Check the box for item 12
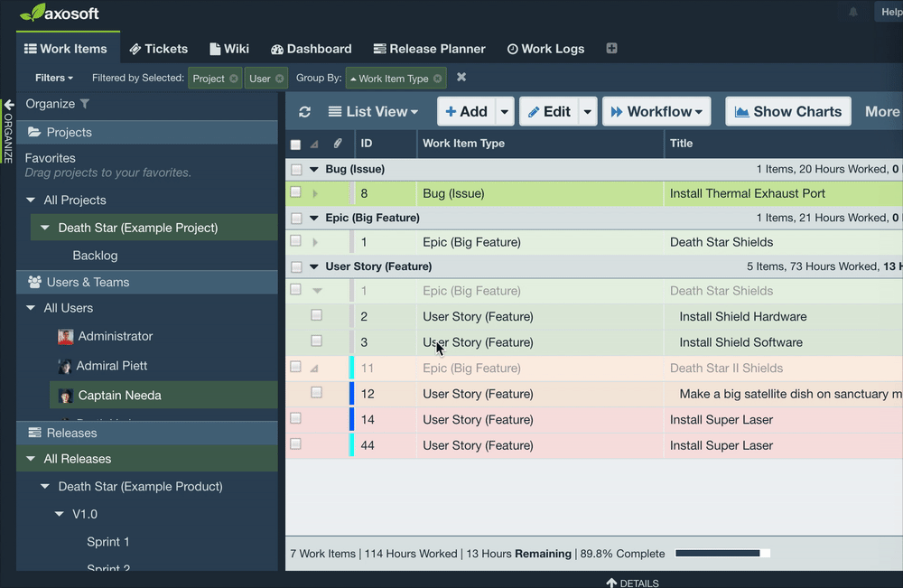Image resolution: width=903 pixels, height=588 pixels. 316,393
